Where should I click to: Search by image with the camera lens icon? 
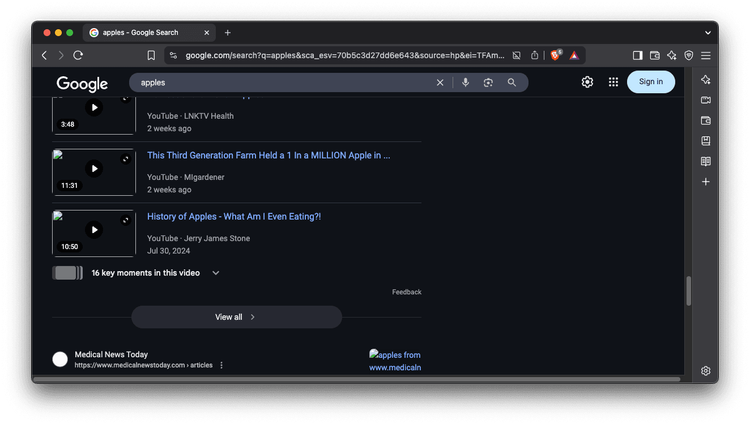488,82
